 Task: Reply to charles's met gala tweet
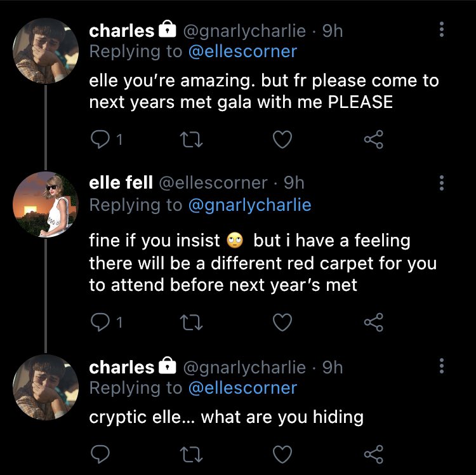[100, 140]
